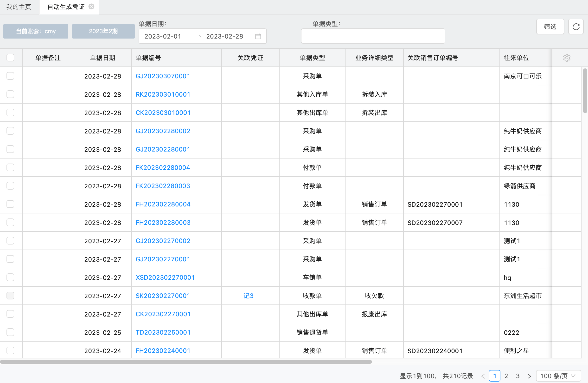Open document link TD202302250001
Viewport: 588px width, 383px height.
pyautogui.click(x=163, y=332)
